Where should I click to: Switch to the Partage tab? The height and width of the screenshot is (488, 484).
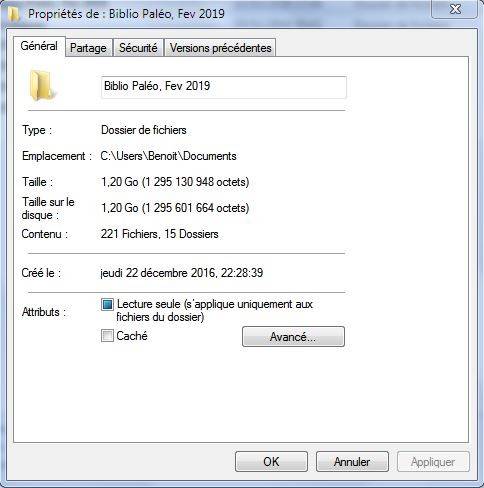[x=88, y=48]
